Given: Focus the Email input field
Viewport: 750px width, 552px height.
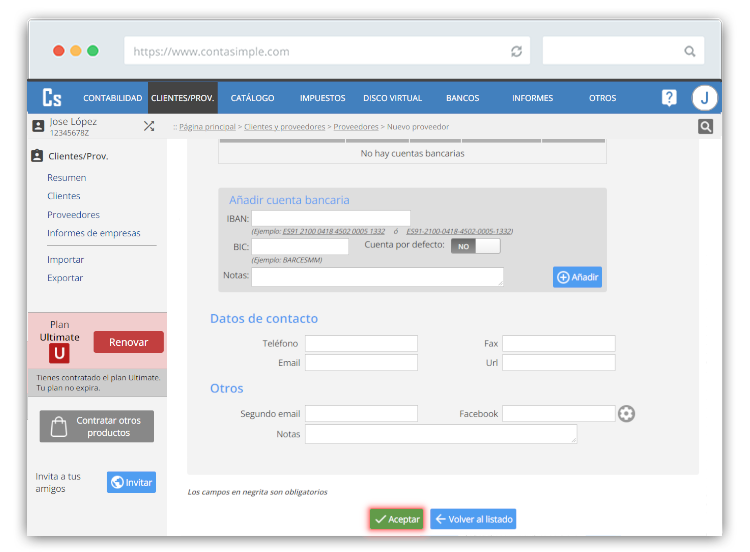Looking at the screenshot, I should click(x=361, y=363).
